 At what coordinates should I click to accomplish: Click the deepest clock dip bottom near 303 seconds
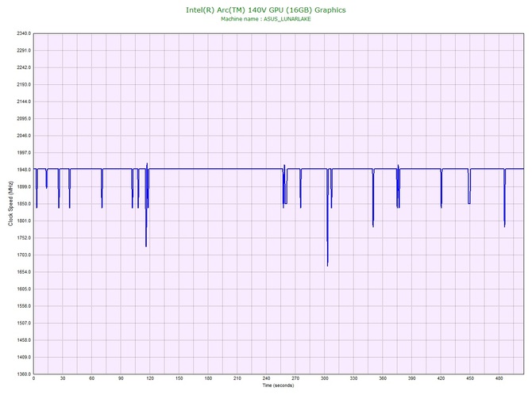(327, 265)
